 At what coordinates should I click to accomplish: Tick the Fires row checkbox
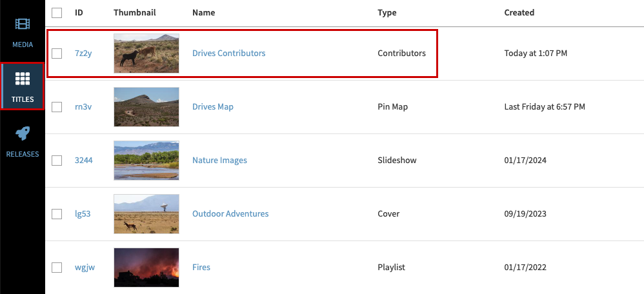57,268
